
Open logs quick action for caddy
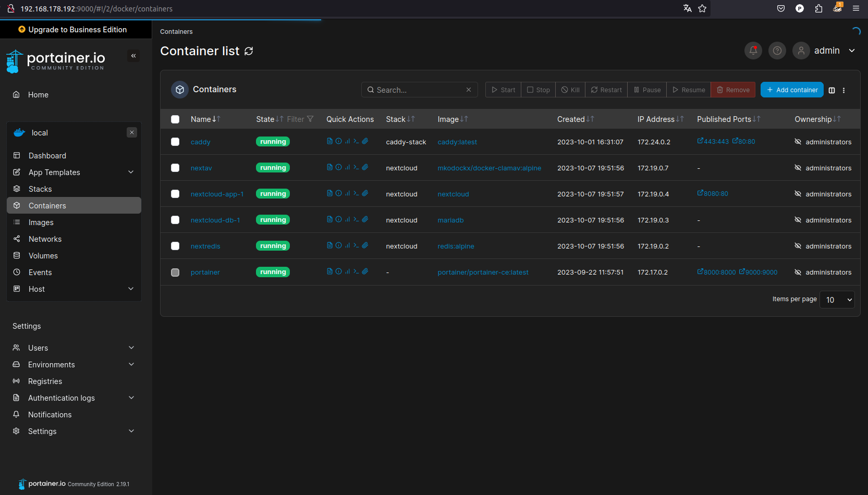pyautogui.click(x=329, y=141)
